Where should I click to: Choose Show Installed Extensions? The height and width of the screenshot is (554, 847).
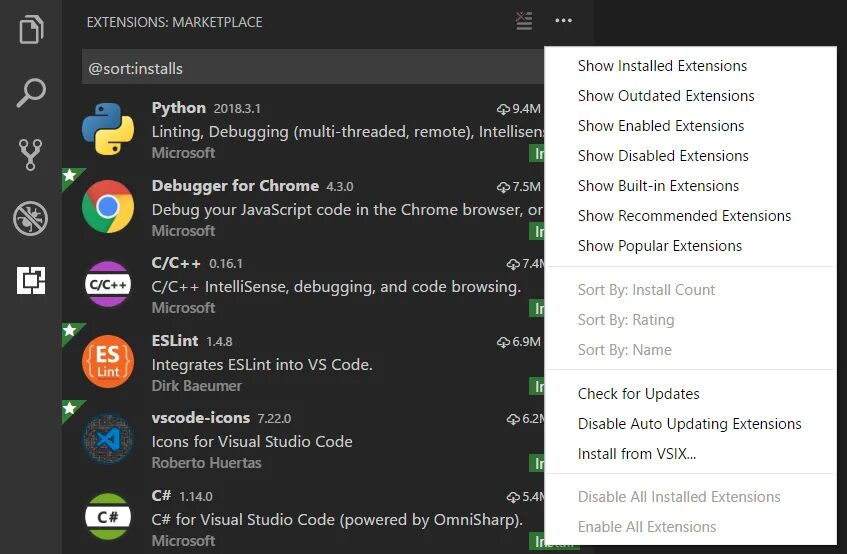point(662,66)
